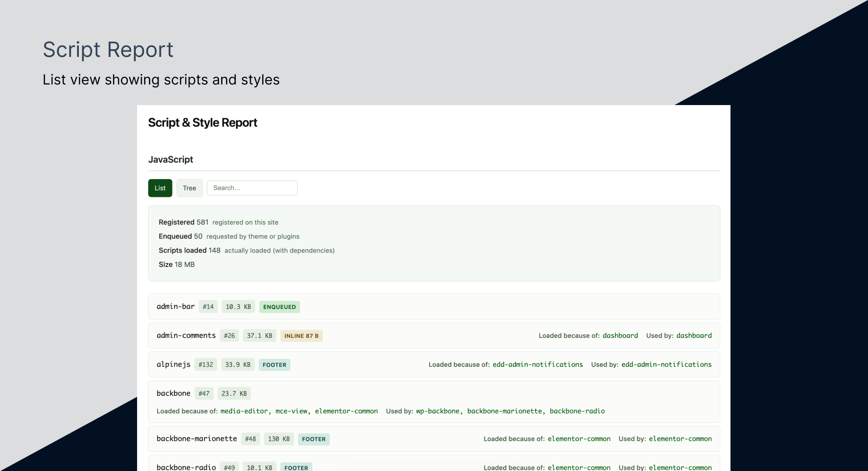Viewport: 868px width, 471px height.
Task: Select the backbone-radio script row
Action: click(434, 465)
